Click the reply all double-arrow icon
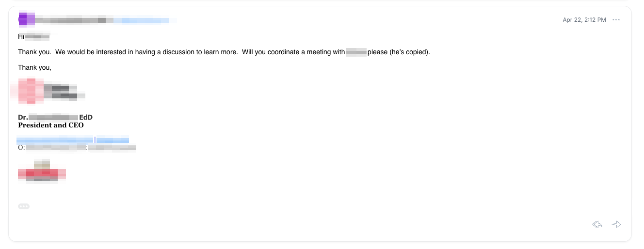The width and height of the screenshot is (644, 249). (597, 224)
